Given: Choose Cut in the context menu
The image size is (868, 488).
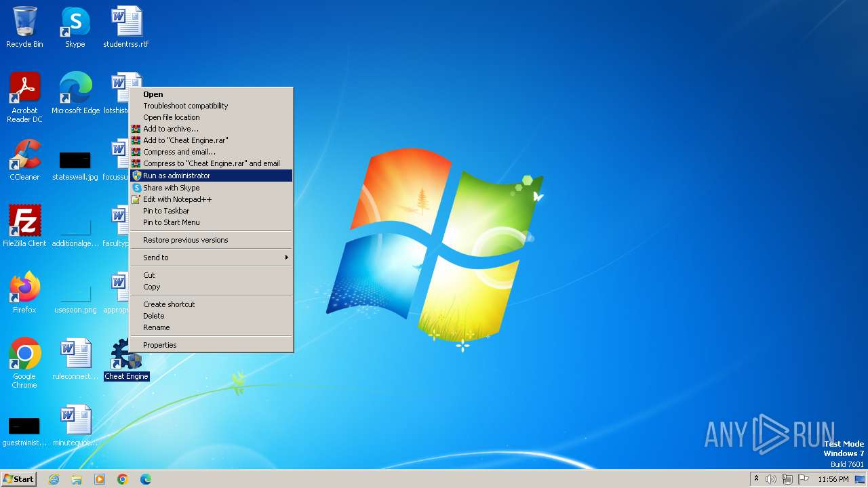Looking at the screenshot, I should click(x=211, y=275).
